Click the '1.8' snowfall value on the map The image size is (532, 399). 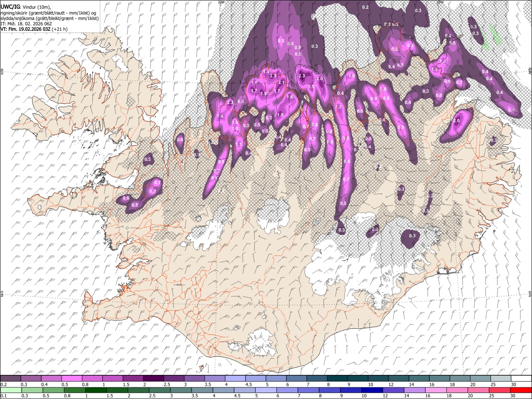point(264,94)
